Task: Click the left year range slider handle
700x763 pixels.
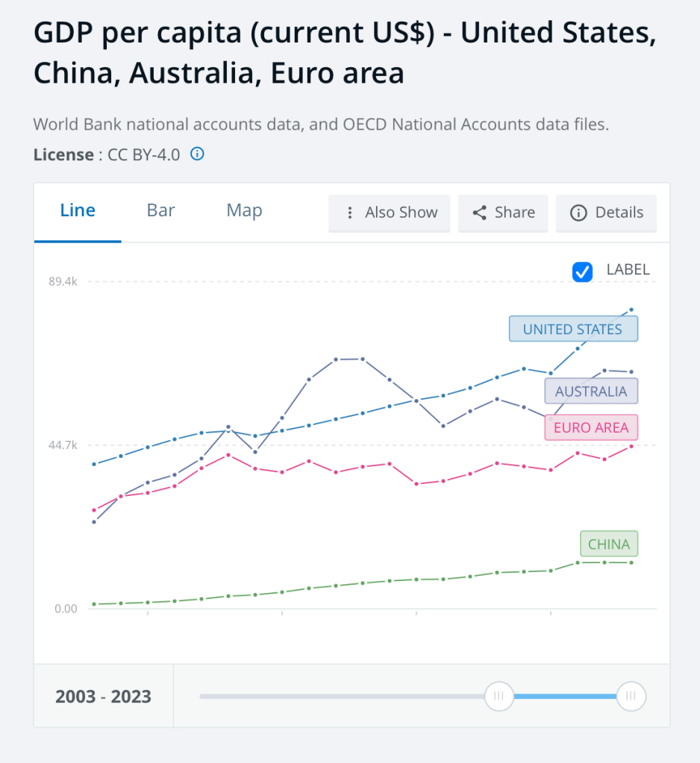Action: 499,696
